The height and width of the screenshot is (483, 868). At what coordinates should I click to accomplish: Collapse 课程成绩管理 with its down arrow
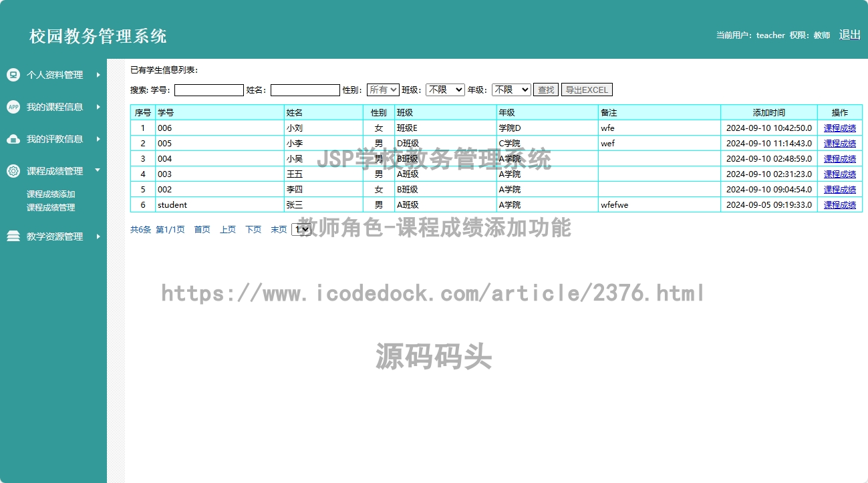(x=98, y=170)
